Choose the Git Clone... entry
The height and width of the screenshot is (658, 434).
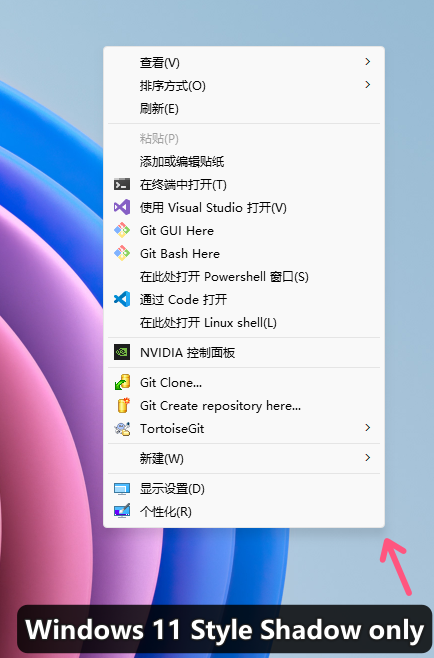pos(244,383)
